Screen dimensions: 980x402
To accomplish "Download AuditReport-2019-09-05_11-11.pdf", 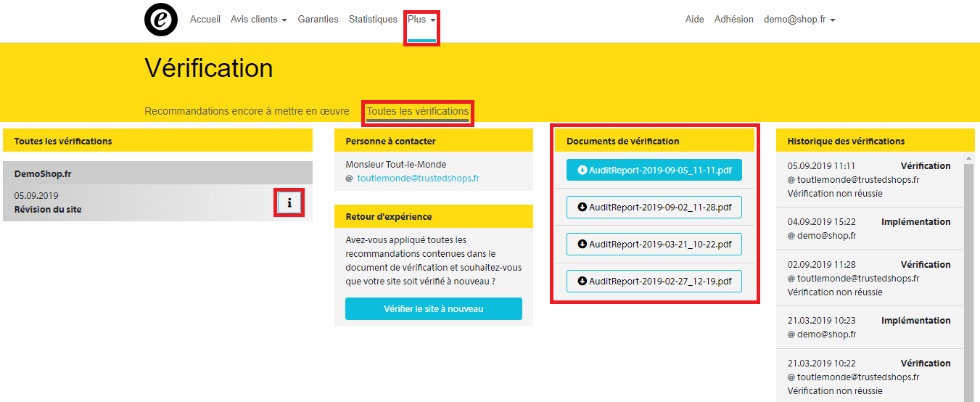I will pyautogui.click(x=654, y=170).
